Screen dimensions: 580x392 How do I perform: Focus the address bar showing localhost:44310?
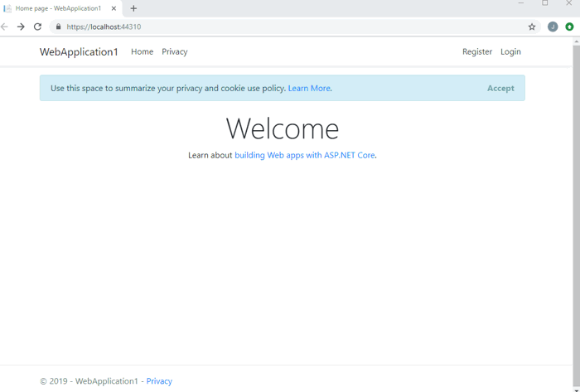click(x=290, y=27)
